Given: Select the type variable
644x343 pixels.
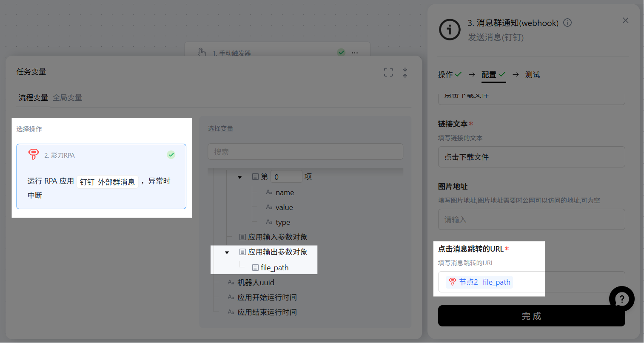Looking at the screenshot, I should coord(283,222).
